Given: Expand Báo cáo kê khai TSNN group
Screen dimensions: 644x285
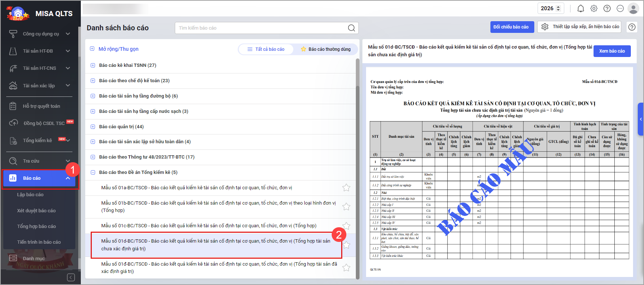Looking at the screenshot, I should pyautogui.click(x=93, y=65).
